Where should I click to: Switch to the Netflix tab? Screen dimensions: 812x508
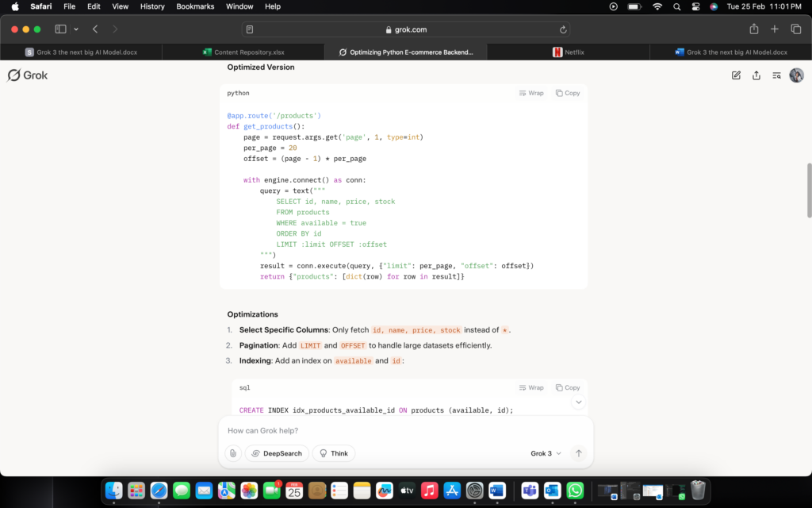click(x=568, y=52)
